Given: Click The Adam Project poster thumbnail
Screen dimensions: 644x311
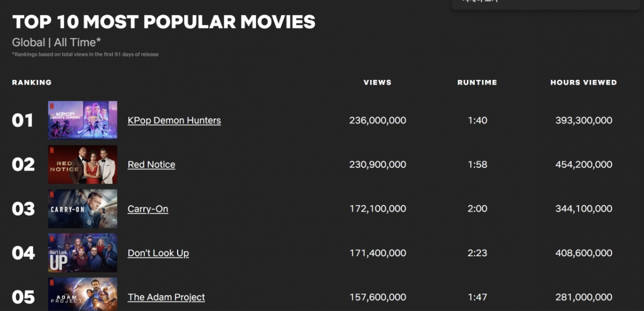Looking at the screenshot, I should coord(83,294).
